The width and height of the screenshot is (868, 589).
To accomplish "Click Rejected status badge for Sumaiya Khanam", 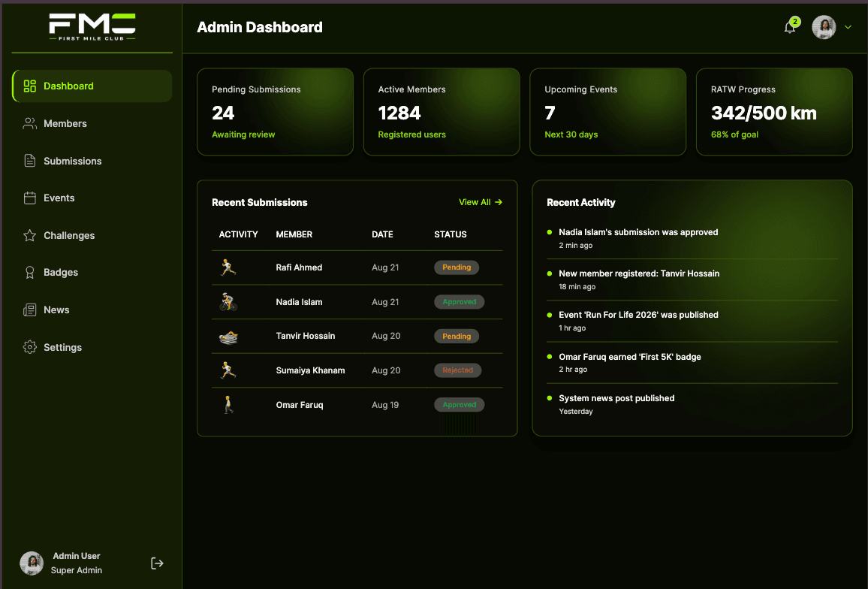I will click(x=458, y=370).
